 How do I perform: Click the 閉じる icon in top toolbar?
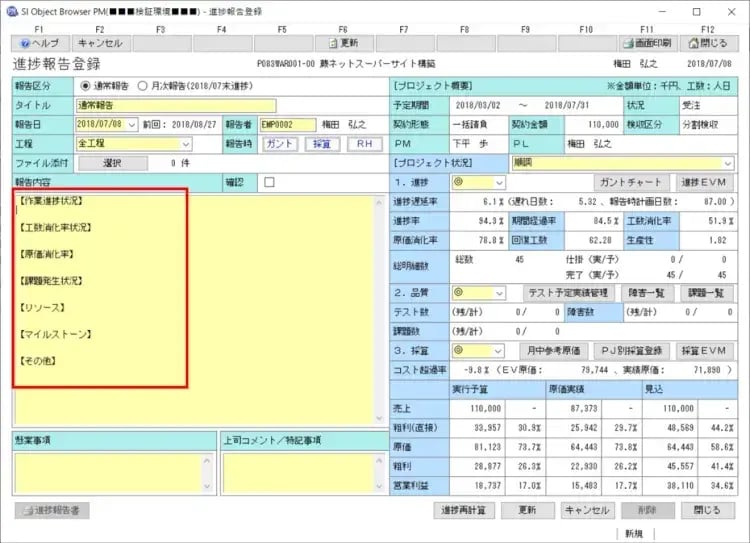708,43
